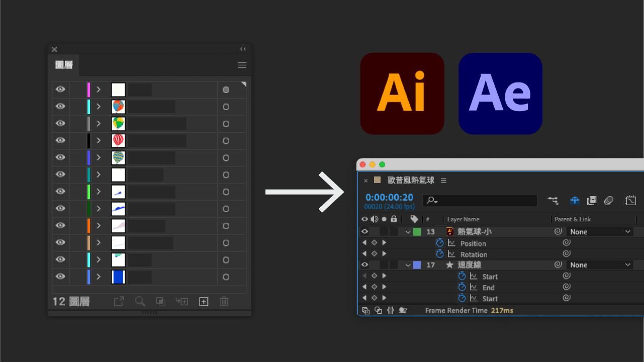This screenshot has height=362, width=644.
Task: Toggle the Motion Blur icon in the timeline
Action: coord(608,200)
